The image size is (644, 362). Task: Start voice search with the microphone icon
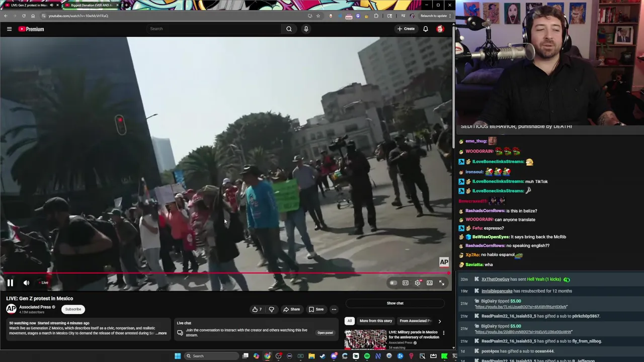coord(306,29)
